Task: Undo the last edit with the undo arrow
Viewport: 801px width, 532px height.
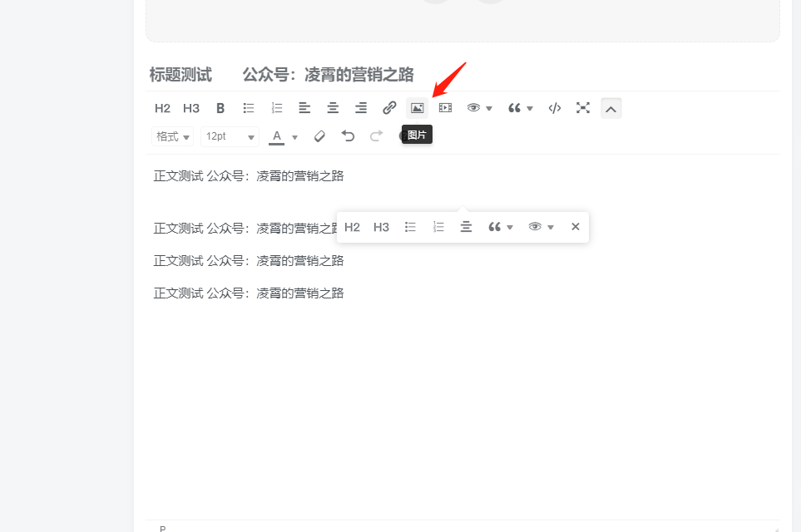Action: (348, 135)
